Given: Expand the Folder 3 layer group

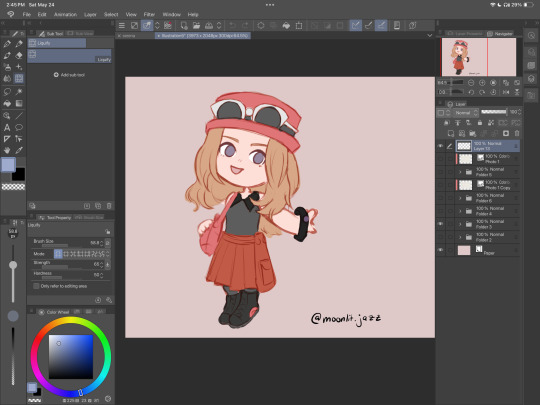Looking at the screenshot, I should click(460, 224).
